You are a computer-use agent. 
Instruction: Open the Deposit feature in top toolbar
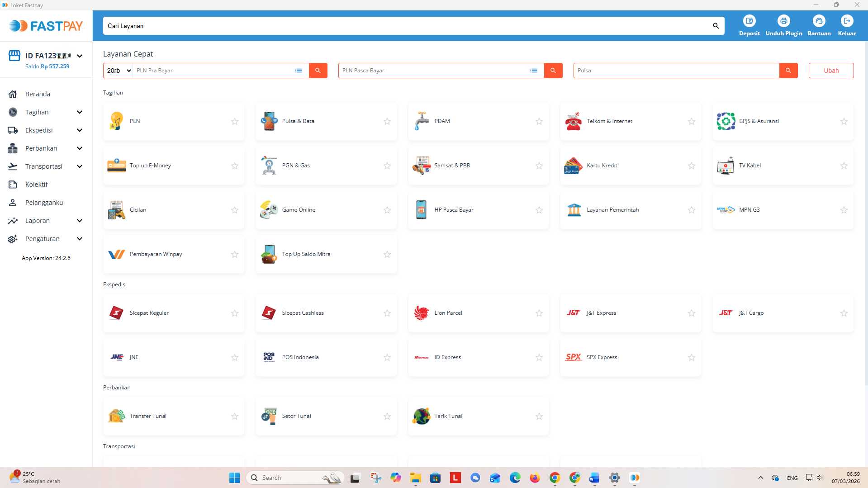pyautogui.click(x=749, y=25)
